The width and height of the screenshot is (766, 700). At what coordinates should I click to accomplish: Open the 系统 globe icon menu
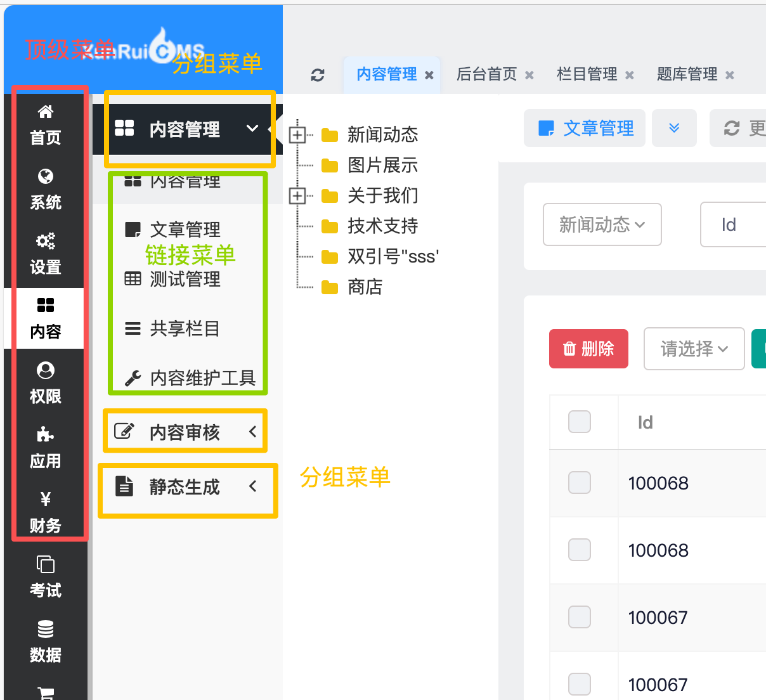46,177
